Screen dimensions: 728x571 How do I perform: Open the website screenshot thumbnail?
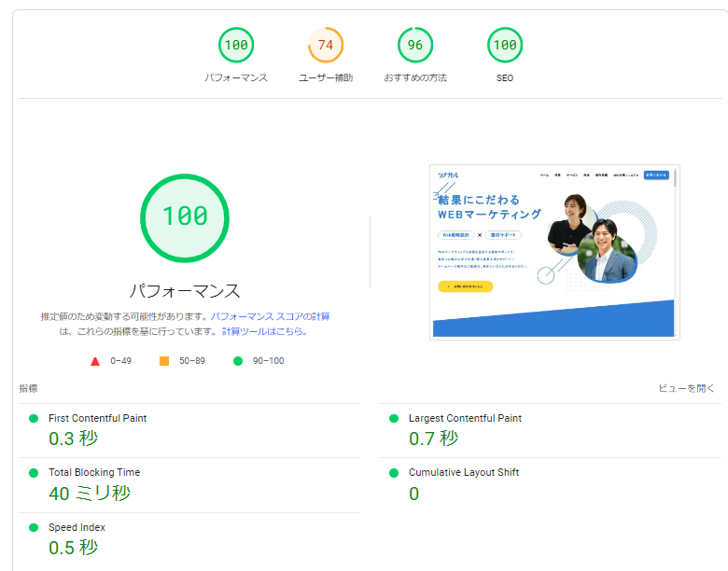pos(554,252)
